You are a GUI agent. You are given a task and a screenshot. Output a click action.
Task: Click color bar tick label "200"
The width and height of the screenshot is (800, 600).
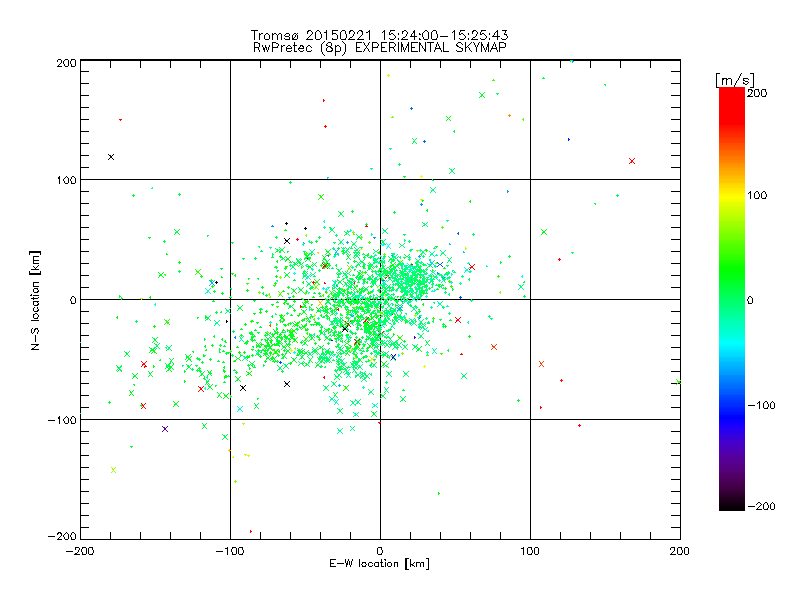(757, 93)
